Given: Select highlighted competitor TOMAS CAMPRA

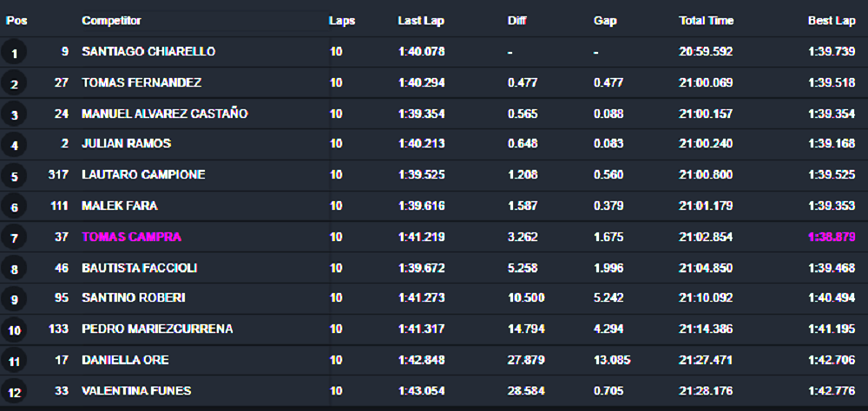Looking at the screenshot, I should 131,237.
